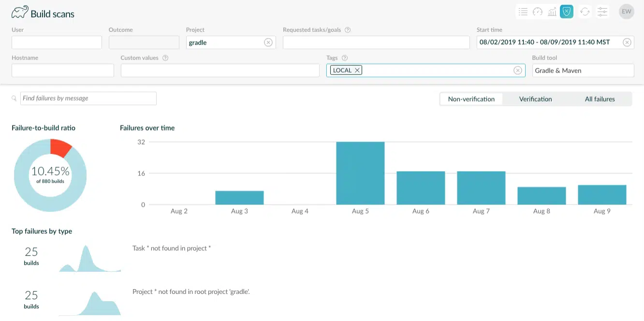Remove the LOCAL tag chip
Screen dimensions: 644x321
tap(357, 71)
